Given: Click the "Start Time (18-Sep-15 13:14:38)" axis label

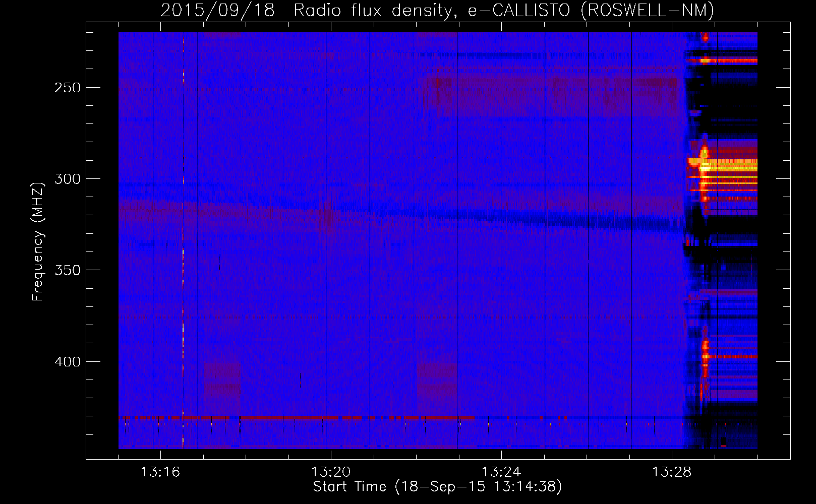Looking at the screenshot, I should coord(437,487).
